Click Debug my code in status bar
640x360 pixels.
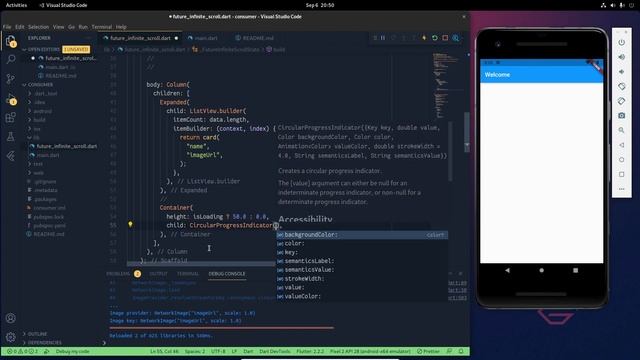click(x=72, y=351)
